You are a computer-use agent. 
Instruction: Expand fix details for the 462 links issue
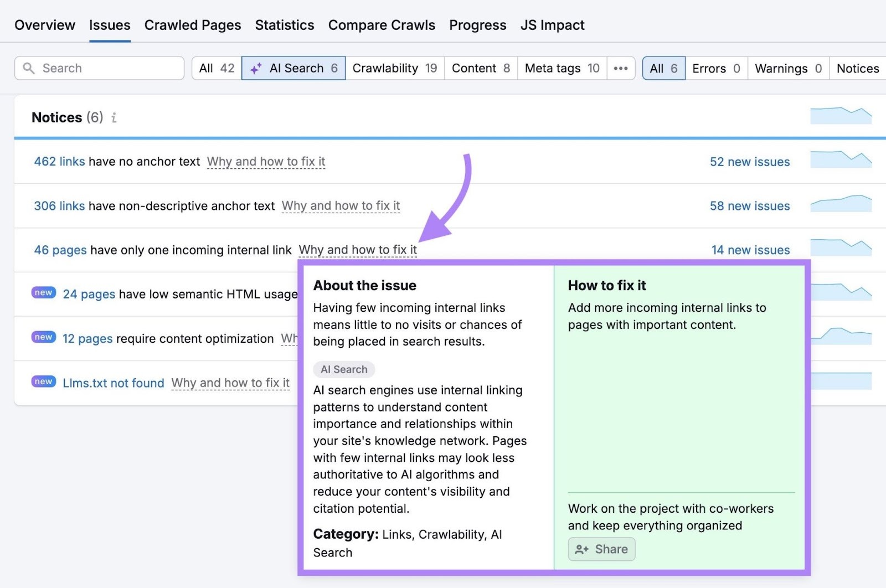click(x=266, y=161)
